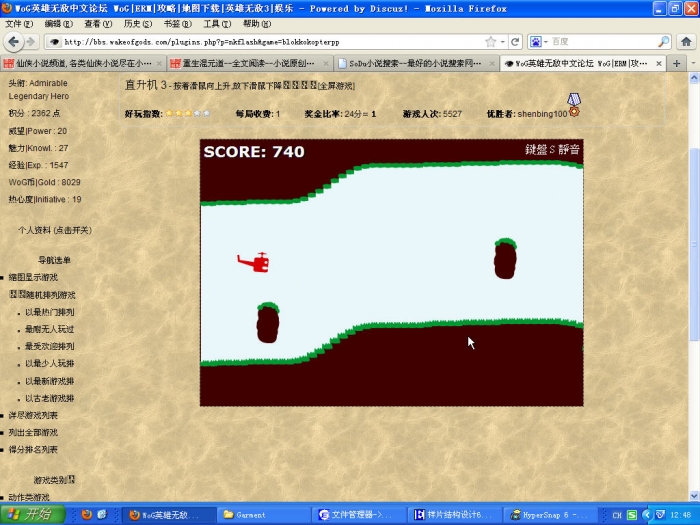Screen dimensions: 700x525
Task: Click the 缩图显示游戏 link
Action: point(33,277)
